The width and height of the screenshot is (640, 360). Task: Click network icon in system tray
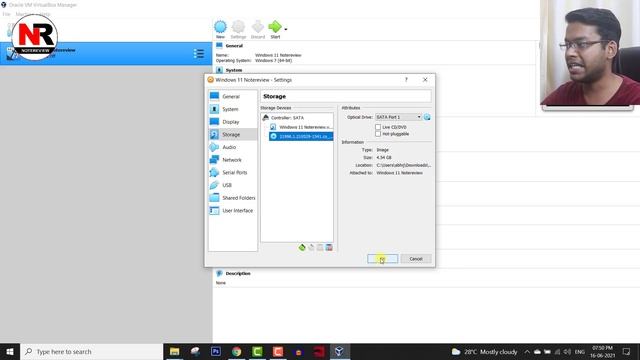point(557,351)
